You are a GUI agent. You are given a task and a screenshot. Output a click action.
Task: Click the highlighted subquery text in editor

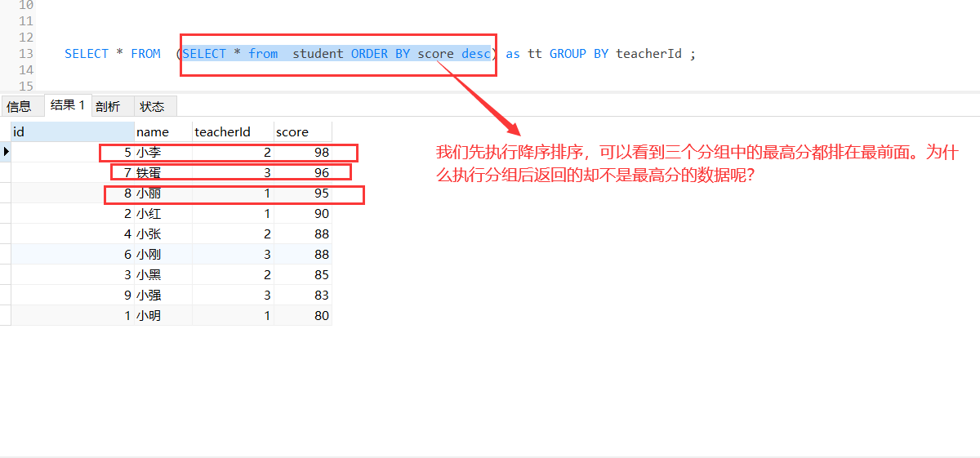pos(336,54)
